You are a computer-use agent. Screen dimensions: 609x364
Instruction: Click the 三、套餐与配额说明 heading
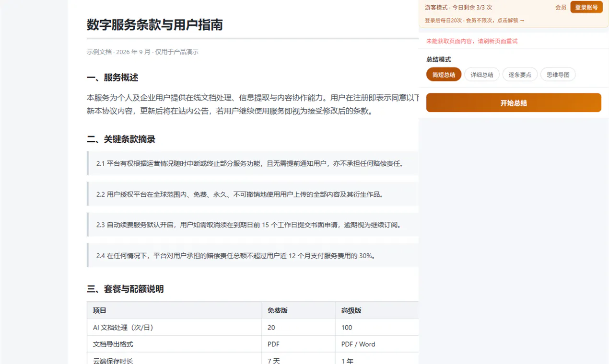coord(125,289)
